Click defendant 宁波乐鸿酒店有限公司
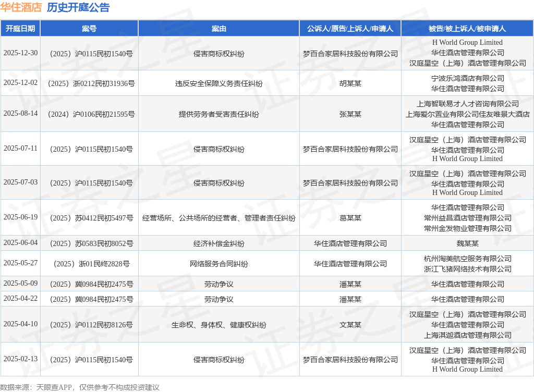This screenshot has height=392, width=534. [x=468, y=78]
